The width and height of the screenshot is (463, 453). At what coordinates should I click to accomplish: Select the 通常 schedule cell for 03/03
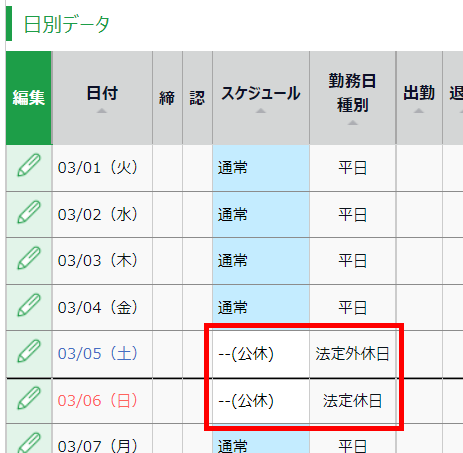point(261,261)
